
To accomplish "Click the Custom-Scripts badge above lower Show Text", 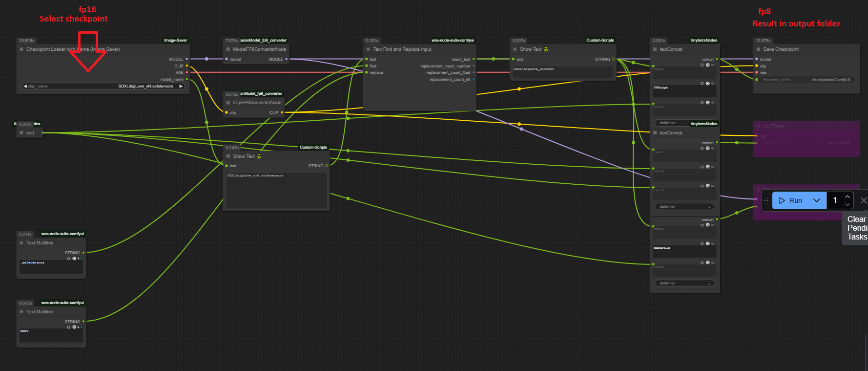I will point(313,147).
